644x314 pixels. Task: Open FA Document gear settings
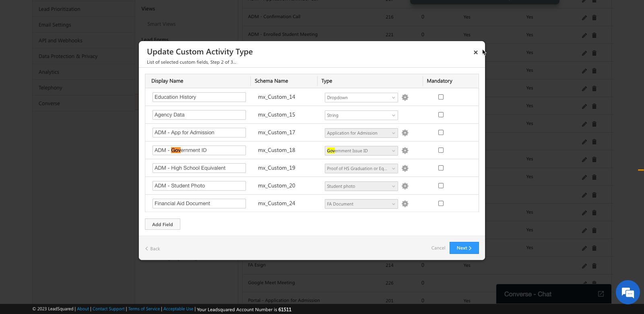point(405,204)
